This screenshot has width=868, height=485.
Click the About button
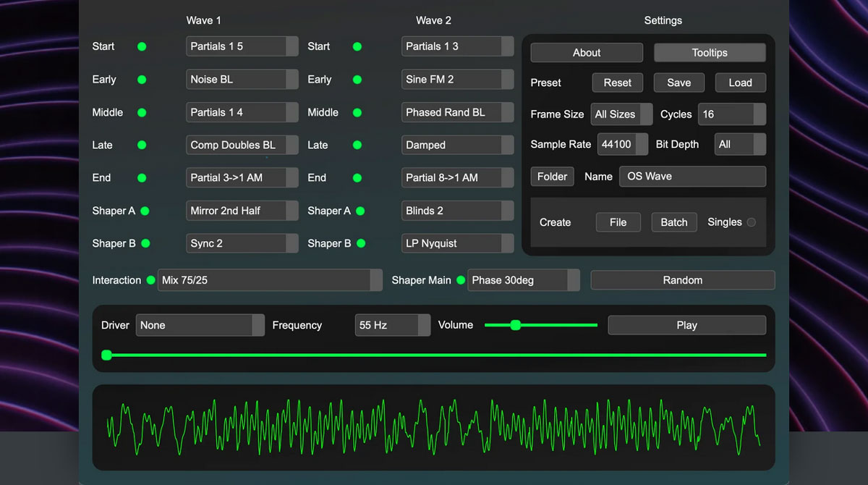click(586, 52)
